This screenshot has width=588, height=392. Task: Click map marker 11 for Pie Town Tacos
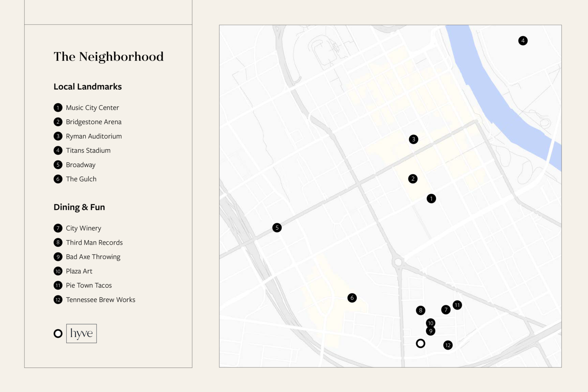[x=457, y=305]
